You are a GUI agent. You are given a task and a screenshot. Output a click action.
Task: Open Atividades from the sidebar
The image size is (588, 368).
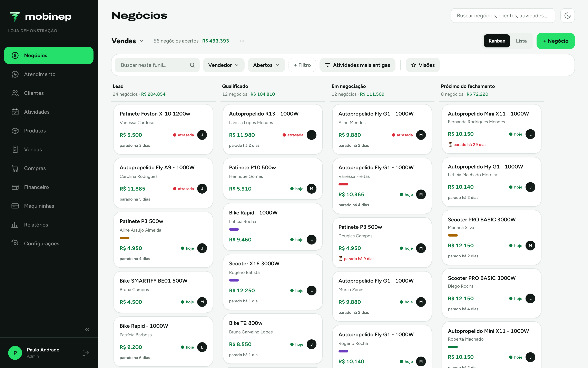tap(49, 112)
